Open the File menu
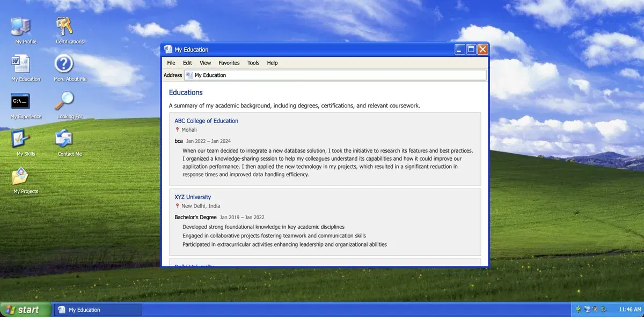The image size is (644, 317). coord(171,63)
